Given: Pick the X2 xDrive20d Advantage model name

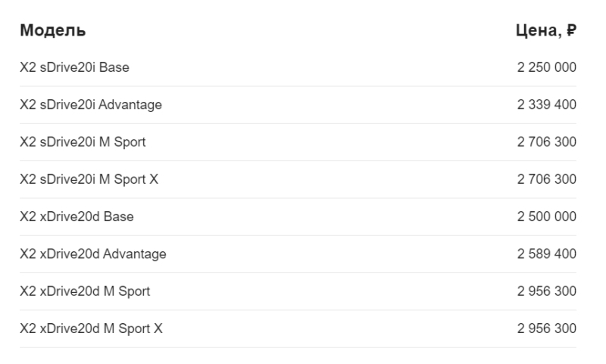Looking at the screenshot, I should pyautogui.click(x=93, y=254).
